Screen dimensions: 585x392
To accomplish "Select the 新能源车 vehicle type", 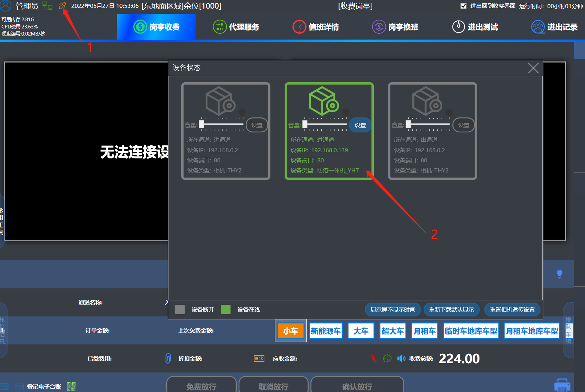I will (x=326, y=331).
